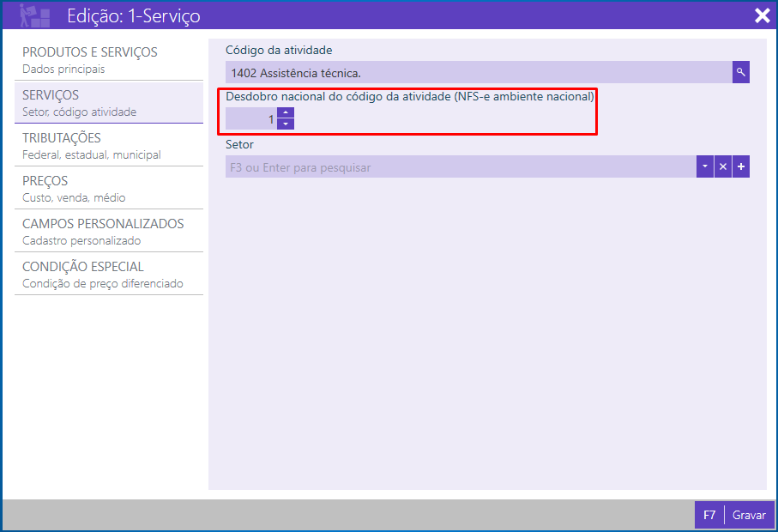This screenshot has width=778, height=532.
Task: Select the Desdobro nacional number input
Action: click(251, 119)
